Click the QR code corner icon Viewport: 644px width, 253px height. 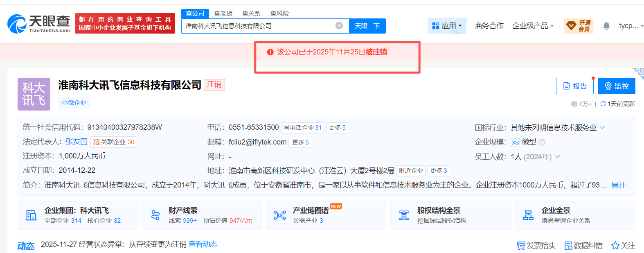pyautogui.click(x=639, y=73)
